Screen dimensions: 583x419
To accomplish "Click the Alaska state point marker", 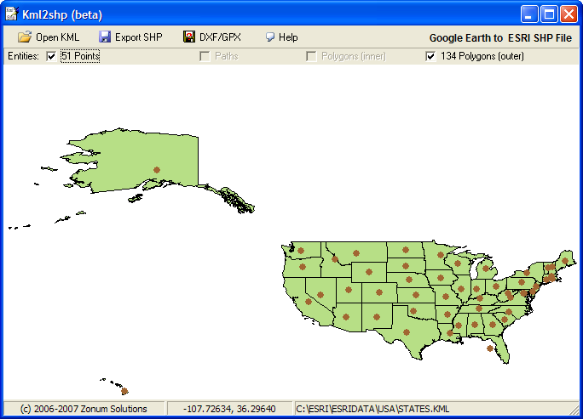I will point(157,170).
